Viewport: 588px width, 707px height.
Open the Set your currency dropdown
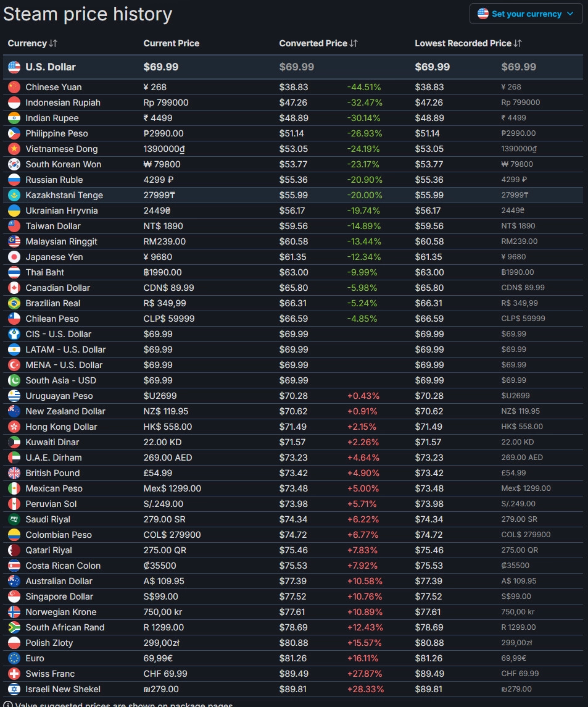(x=526, y=14)
